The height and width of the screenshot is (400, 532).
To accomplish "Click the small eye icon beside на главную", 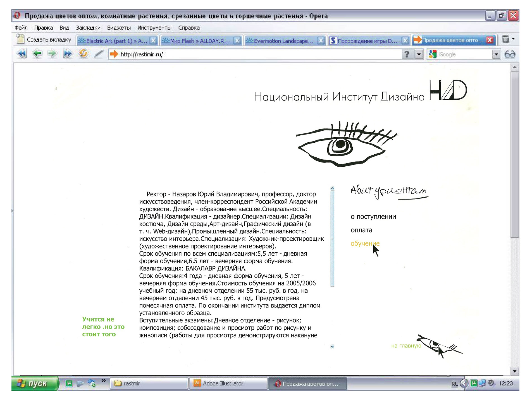I will coord(439,346).
